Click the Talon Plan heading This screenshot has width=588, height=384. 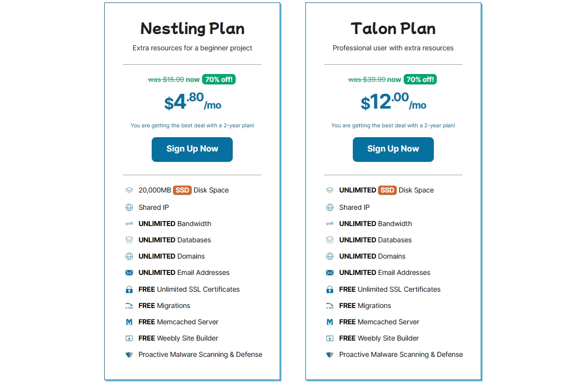[x=393, y=29]
